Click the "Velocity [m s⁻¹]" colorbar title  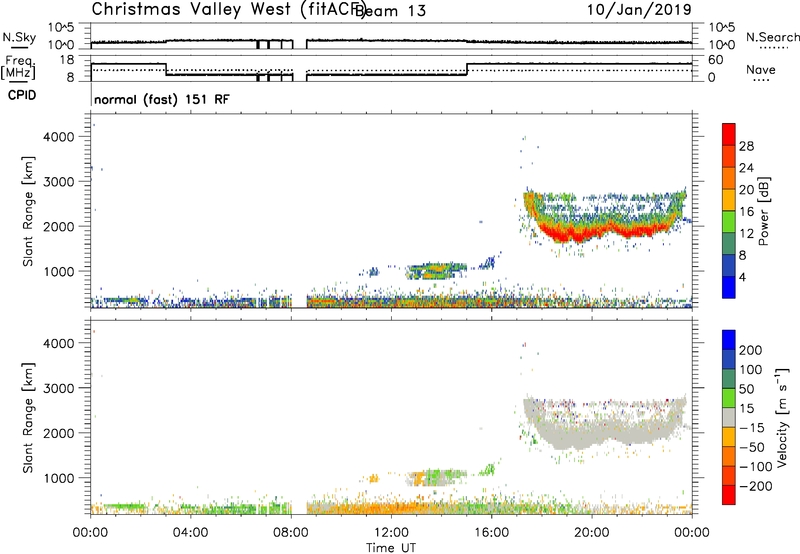pos(782,417)
